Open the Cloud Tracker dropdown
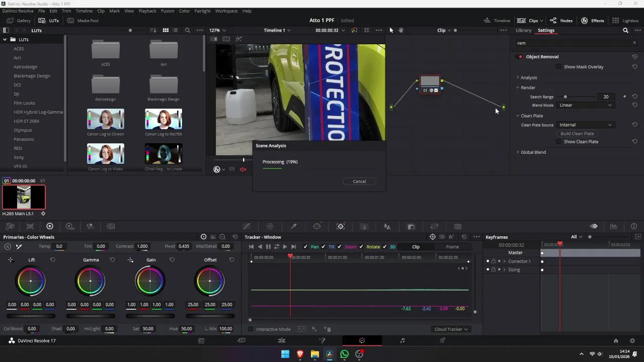The width and height of the screenshot is (644, 362). click(x=451, y=329)
